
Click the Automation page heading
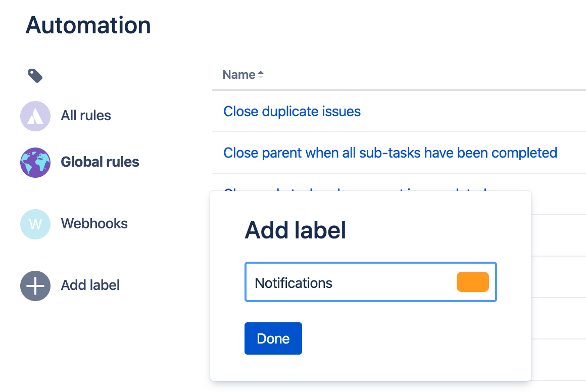point(88,25)
